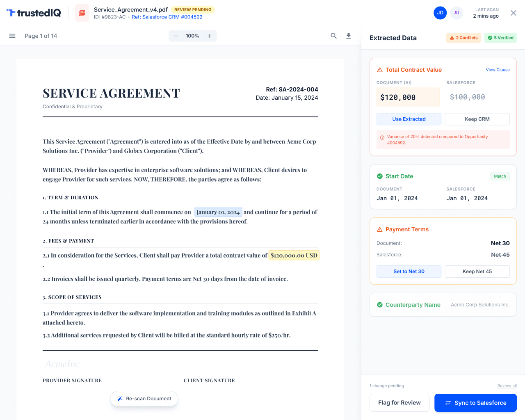Click the Start Date green check icon
Image resolution: width=525 pixels, height=420 pixels.
[x=380, y=176]
